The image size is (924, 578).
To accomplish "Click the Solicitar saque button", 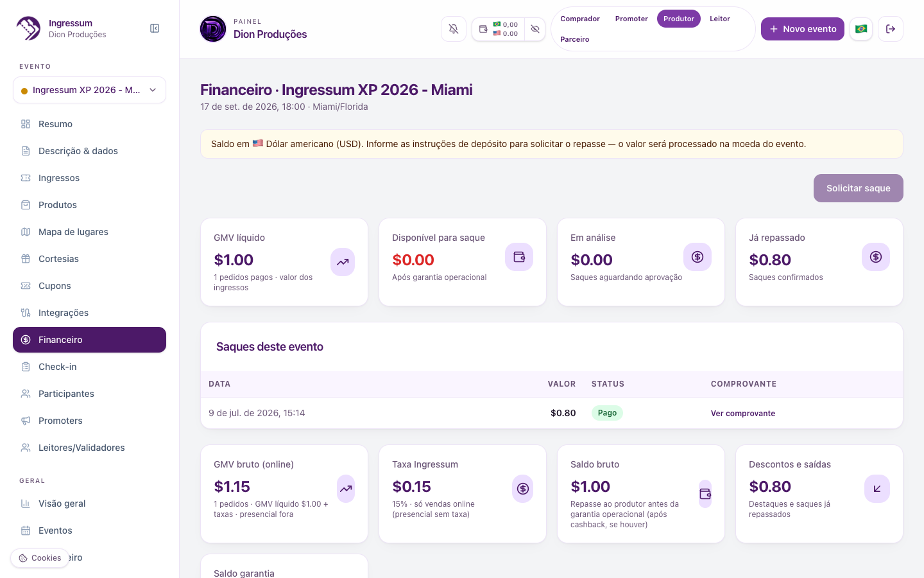I will (858, 188).
